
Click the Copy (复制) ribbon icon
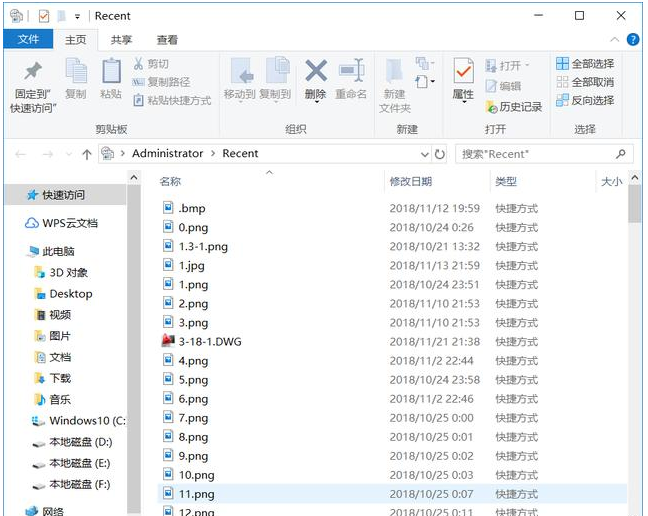[x=76, y=71]
